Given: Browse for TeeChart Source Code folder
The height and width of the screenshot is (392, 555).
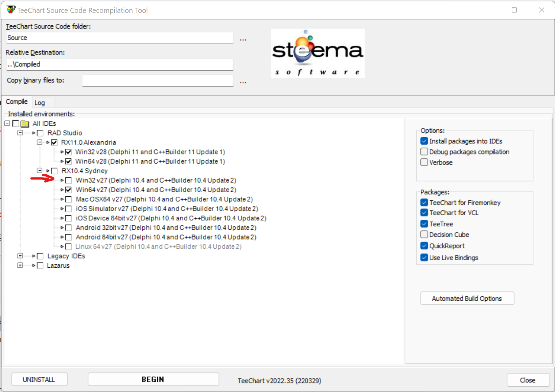Looking at the screenshot, I should tap(243, 40).
